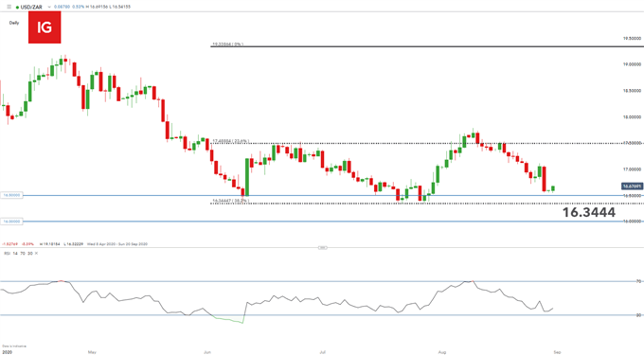
Task: Select the 16.00000 blue price level tag
Action: point(11,222)
